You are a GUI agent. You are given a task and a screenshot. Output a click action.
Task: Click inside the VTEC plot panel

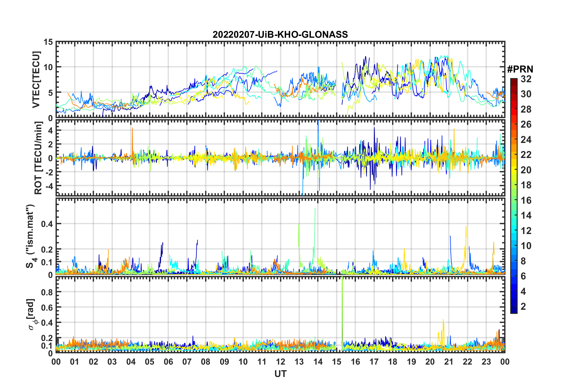280,80
